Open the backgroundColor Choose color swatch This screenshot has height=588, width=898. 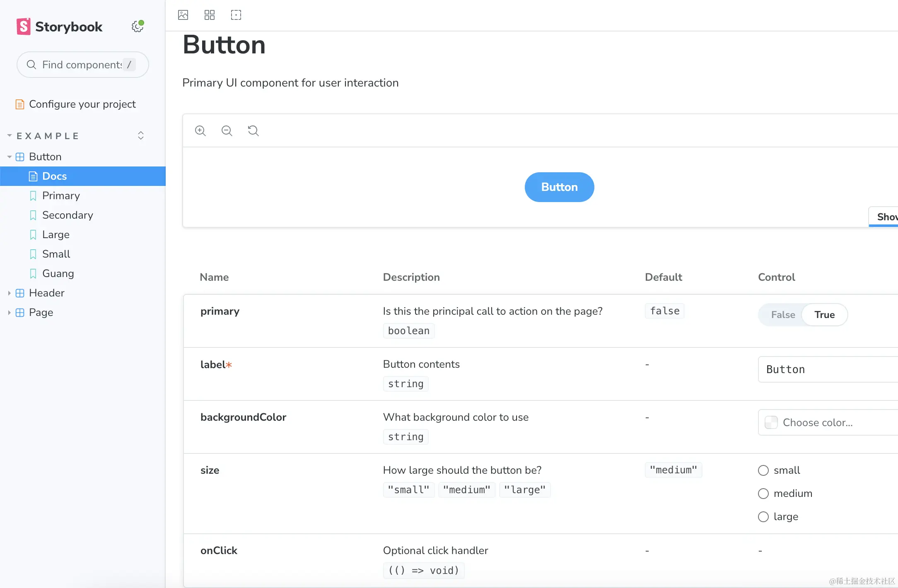pos(771,422)
